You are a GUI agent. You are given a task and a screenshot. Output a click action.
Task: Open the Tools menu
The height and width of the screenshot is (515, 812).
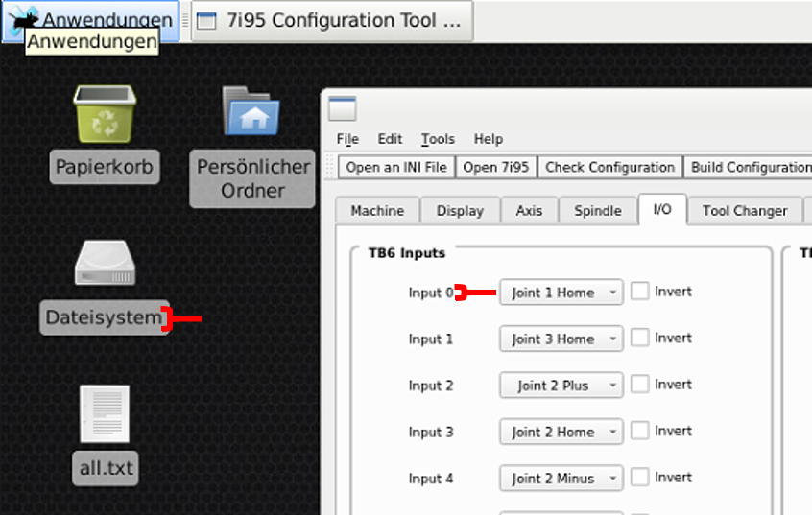pyautogui.click(x=438, y=139)
